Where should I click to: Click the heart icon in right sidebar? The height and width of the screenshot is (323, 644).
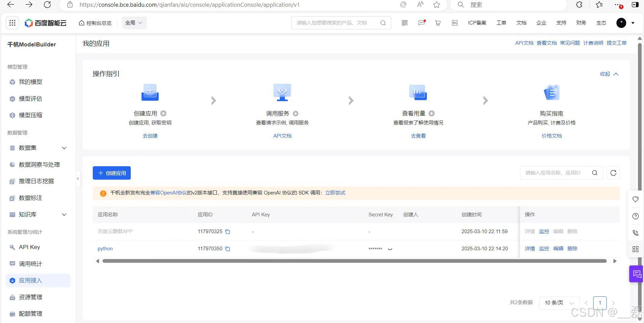635,199
